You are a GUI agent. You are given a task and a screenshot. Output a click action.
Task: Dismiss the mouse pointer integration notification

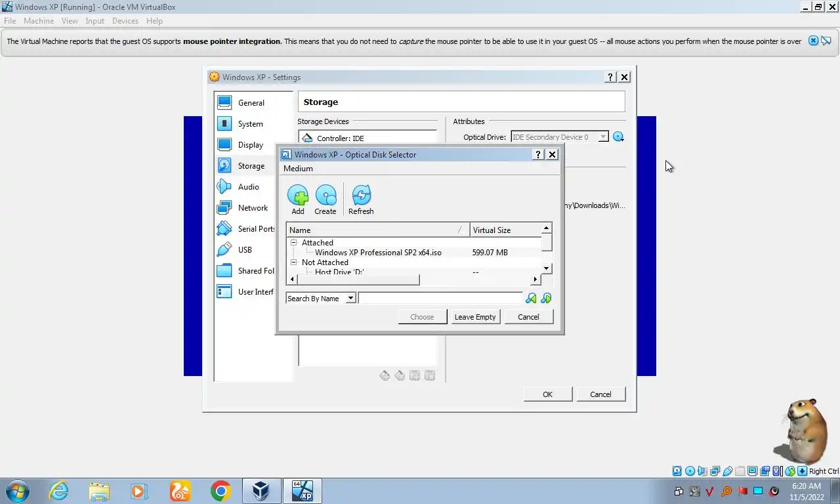pos(813,41)
